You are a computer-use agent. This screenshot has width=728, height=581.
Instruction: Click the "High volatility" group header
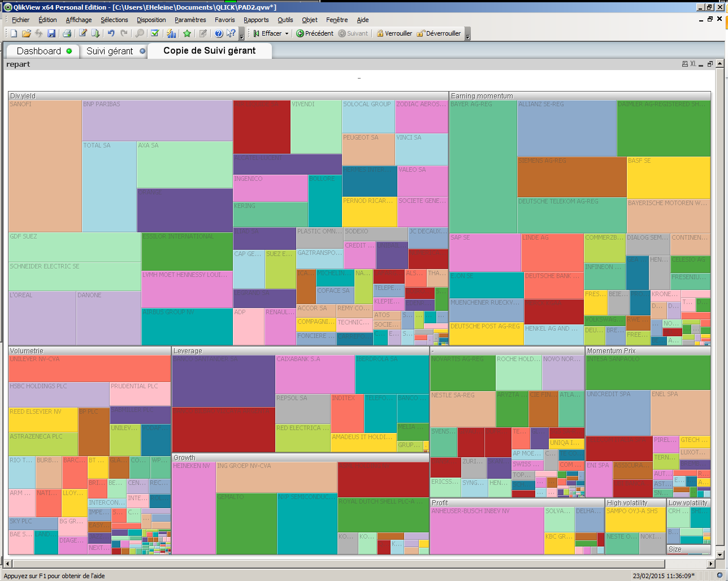636,503
